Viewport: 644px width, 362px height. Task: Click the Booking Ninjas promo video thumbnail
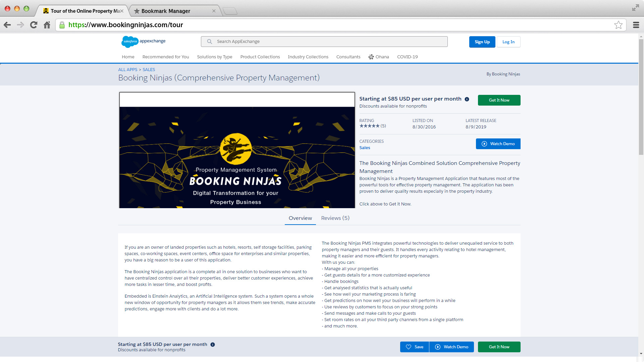[x=237, y=150]
